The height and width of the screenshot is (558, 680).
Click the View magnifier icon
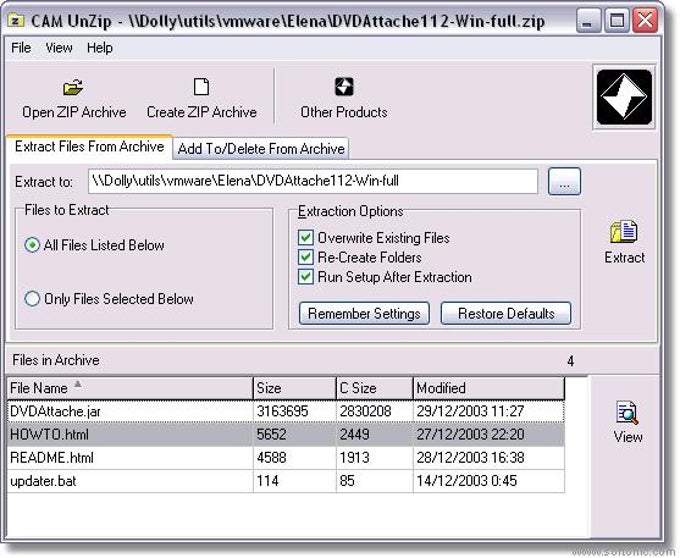click(x=627, y=413)
